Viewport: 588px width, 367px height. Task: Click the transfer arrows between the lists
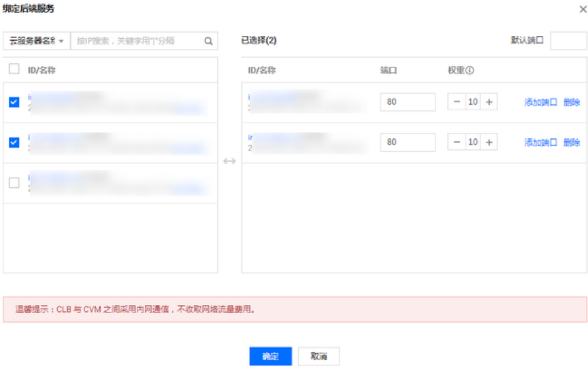[229, 161]
